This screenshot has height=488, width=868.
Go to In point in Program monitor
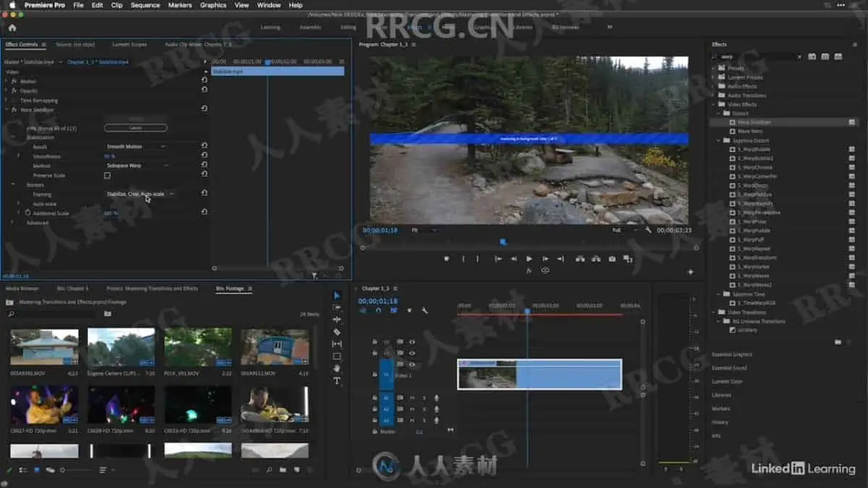498,258
